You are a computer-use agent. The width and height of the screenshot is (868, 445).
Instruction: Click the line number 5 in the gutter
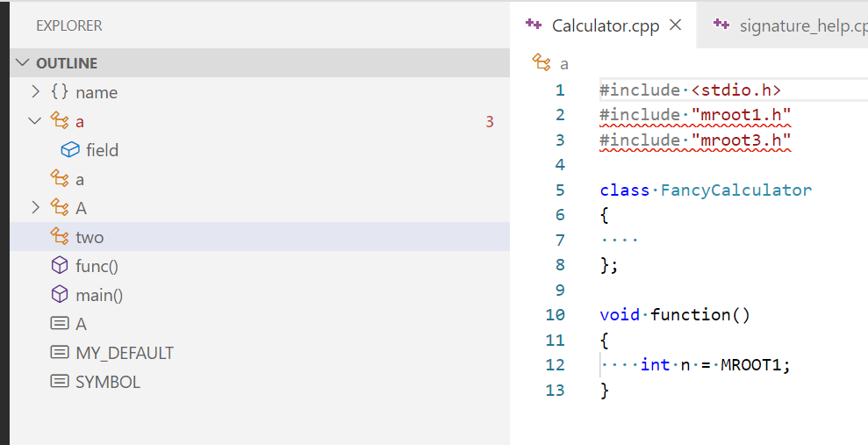click(560, 190)
